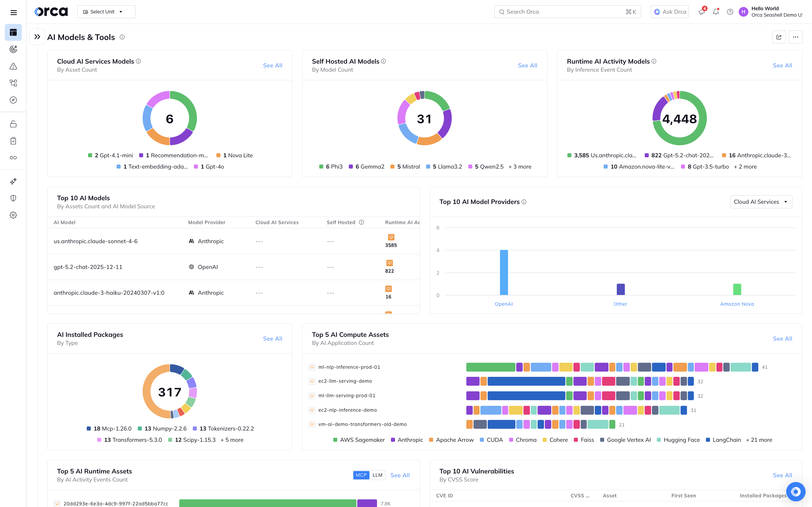Select the MCP toggle in AI Runtime Assets
Viewport: 812px width, 507px height.
point(361,475)
